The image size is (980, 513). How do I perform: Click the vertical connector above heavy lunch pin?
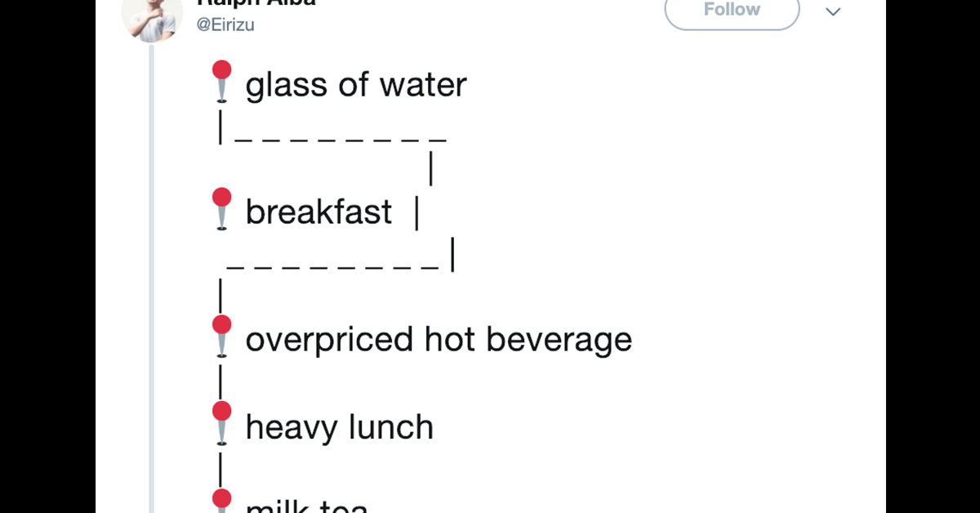click(x=220, y=381)
